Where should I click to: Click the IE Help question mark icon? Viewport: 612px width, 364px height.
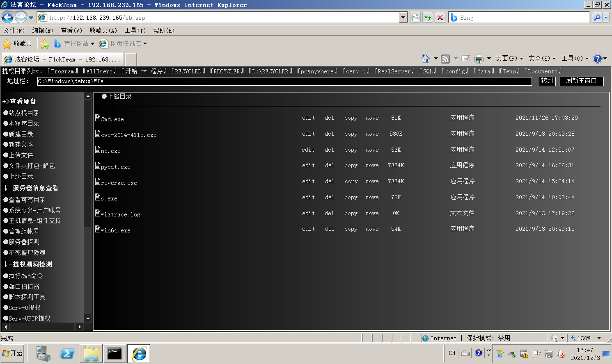598,59
